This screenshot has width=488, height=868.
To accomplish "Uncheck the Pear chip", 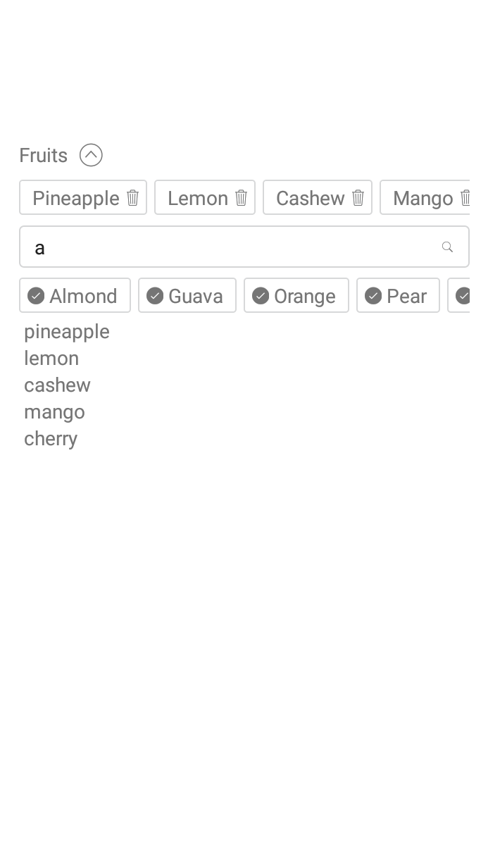I will pos(373,296).
